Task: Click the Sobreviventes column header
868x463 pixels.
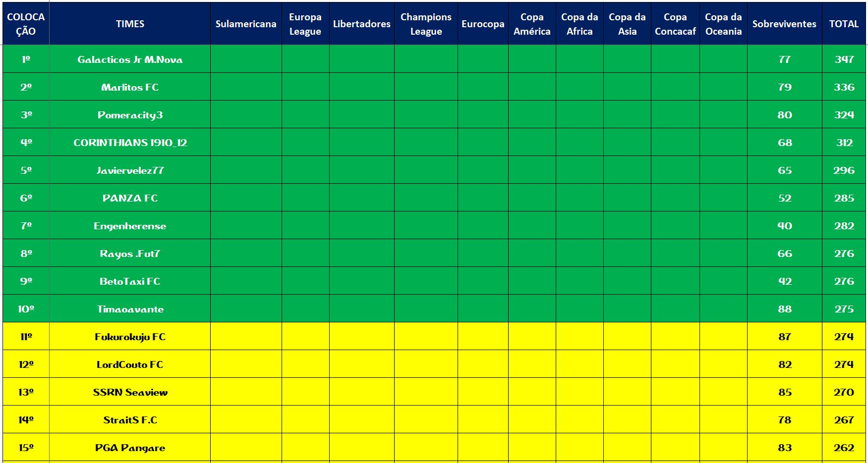Action: (784, 24)
